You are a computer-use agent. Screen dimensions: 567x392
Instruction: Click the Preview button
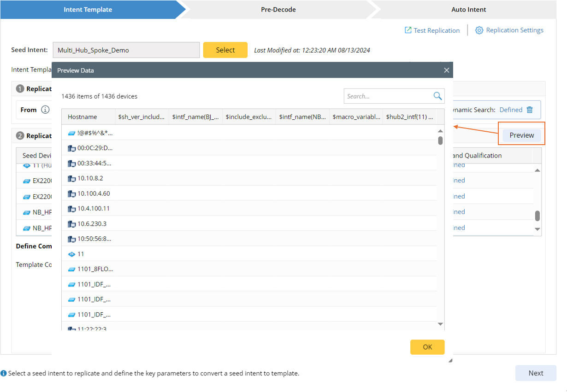[521, 135]
